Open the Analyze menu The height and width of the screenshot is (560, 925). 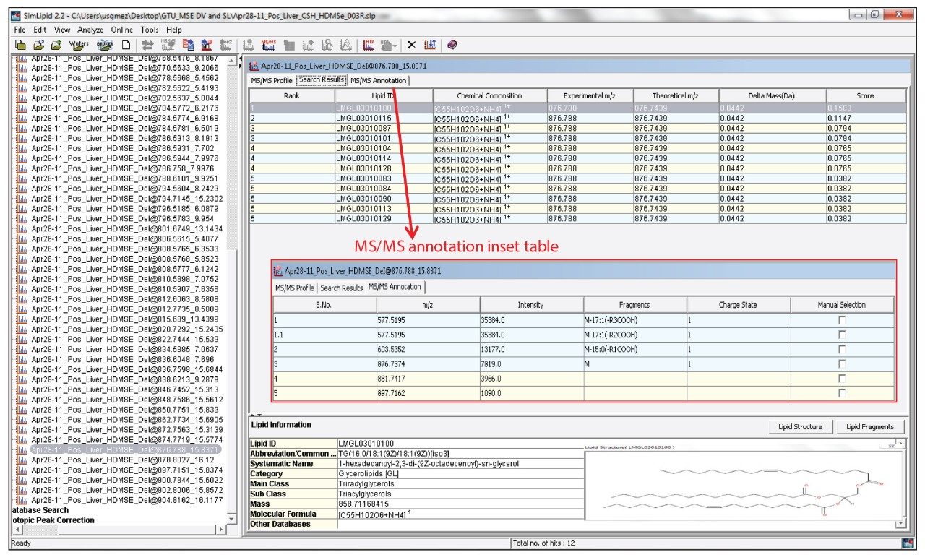click(90, 30)
